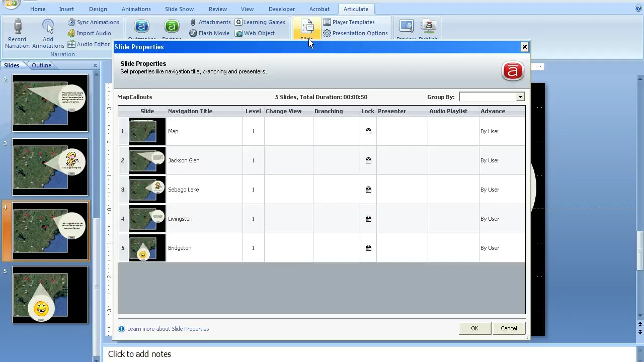Open the Audio Editor
The height and width of the screenshot is (362, 644).
tap(89, 44)
